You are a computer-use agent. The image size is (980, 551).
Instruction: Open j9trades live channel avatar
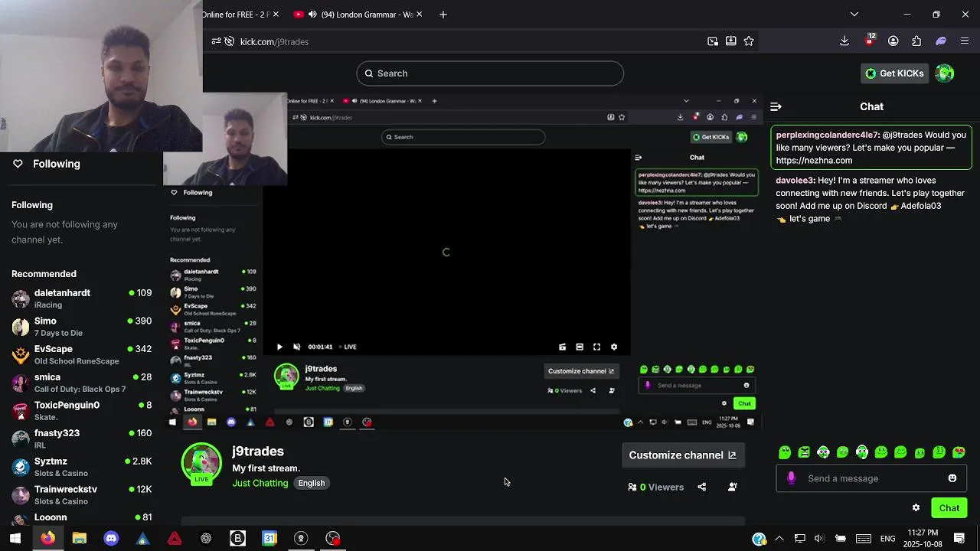201,464
